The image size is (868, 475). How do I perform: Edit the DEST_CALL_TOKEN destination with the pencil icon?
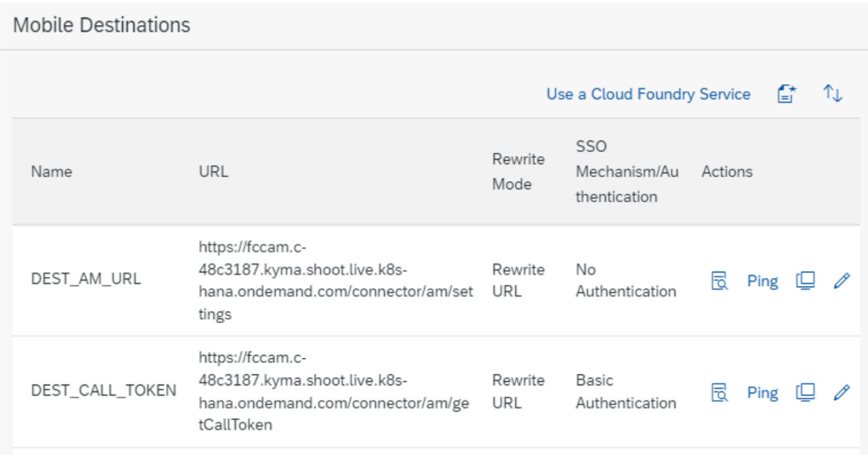pos(842,392)
